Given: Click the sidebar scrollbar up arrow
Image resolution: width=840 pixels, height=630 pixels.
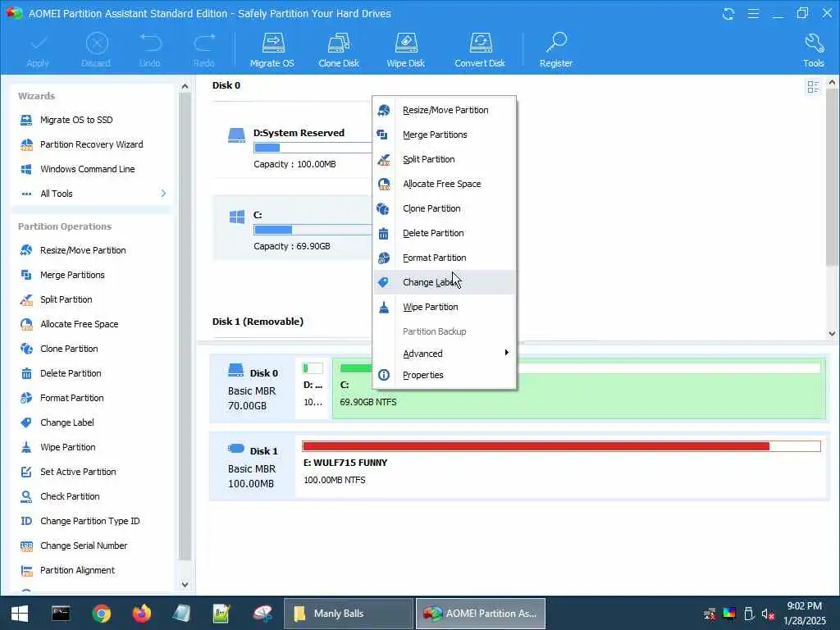Looking at the screenshot, I should click(x=185, y=86).
